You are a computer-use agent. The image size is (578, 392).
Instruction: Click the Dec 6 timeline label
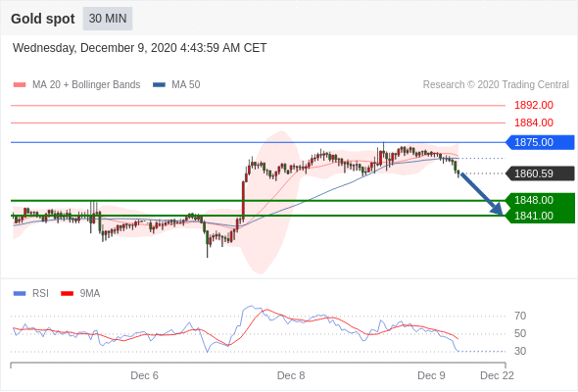(x=144, y=375)
